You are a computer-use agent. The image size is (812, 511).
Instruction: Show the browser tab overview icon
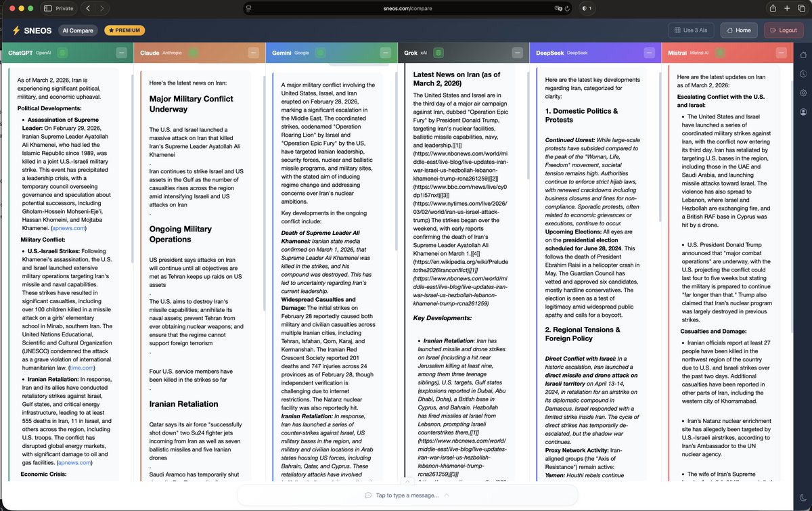tap(800, 8)
